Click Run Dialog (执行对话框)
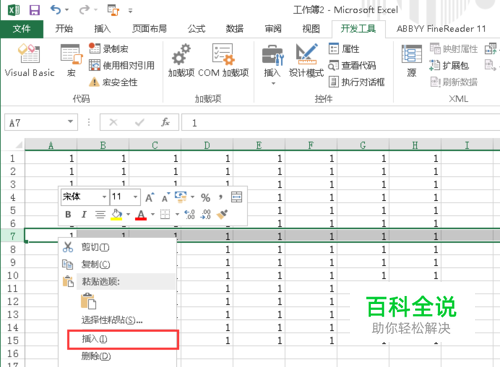Image resolution: width=500 pixels, height=367 pixels. click(x=357, y=82)
